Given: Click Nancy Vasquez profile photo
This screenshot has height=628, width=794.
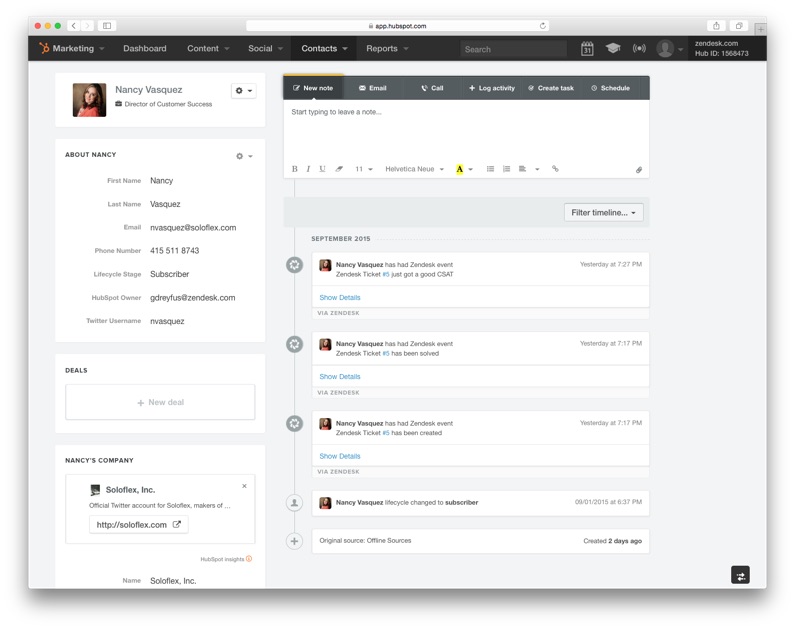Looking at the screenshot, I should click(90, 100).
